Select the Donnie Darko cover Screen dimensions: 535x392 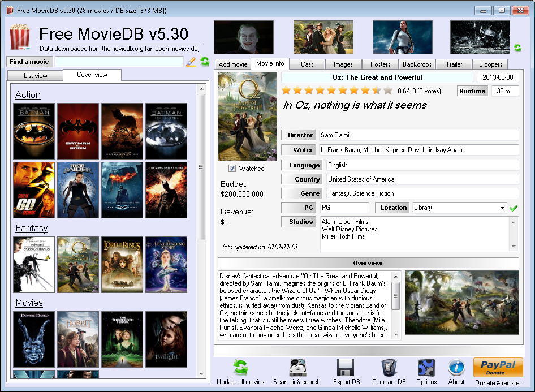point(34,339)
